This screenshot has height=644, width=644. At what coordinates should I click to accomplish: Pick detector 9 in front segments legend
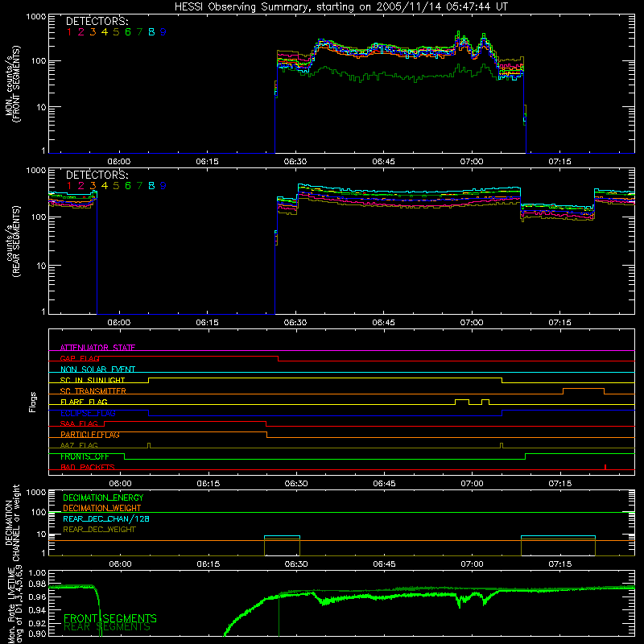point(163,32)
